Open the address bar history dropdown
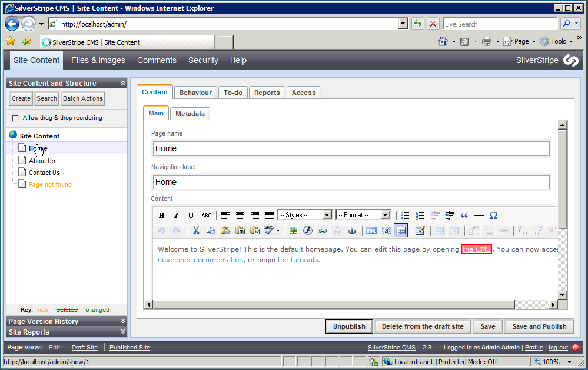Screen dimensions: 588x370 (403, 24)
